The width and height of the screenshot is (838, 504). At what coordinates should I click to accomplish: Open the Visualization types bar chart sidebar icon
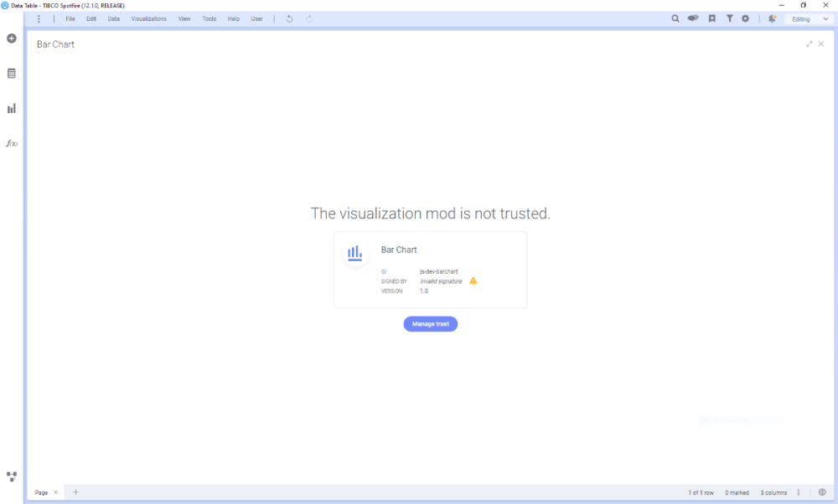(11, 108)
